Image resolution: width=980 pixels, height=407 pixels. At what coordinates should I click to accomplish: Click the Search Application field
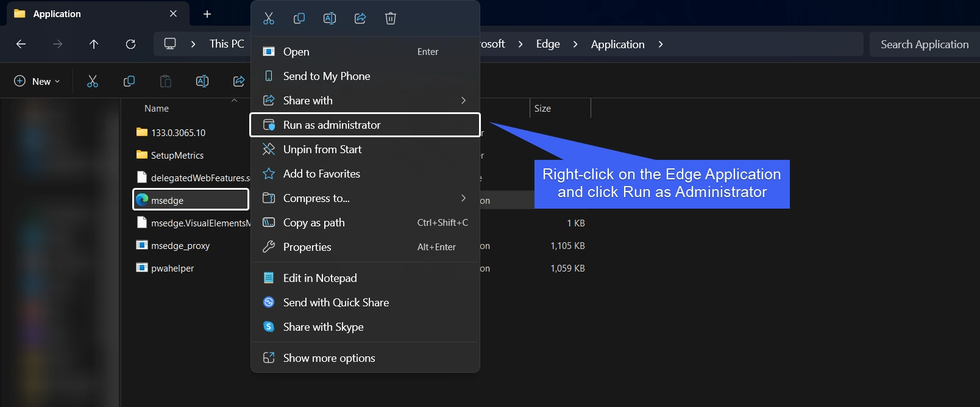click(925, 44)
